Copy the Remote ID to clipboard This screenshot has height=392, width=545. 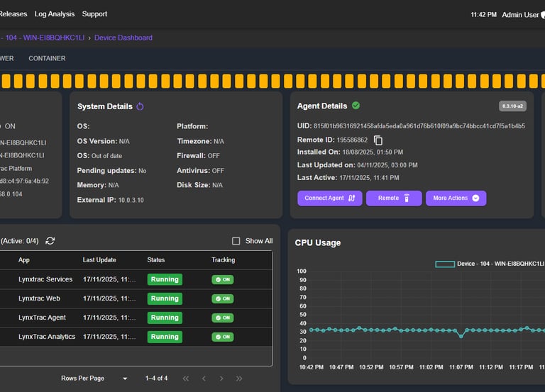pyautogui.click(x=378, y=140)
